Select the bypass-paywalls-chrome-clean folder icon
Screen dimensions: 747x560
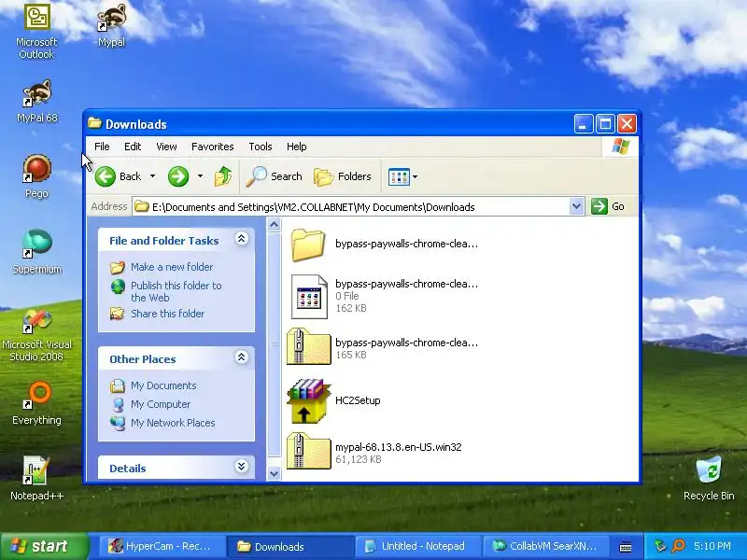point(308,245)
